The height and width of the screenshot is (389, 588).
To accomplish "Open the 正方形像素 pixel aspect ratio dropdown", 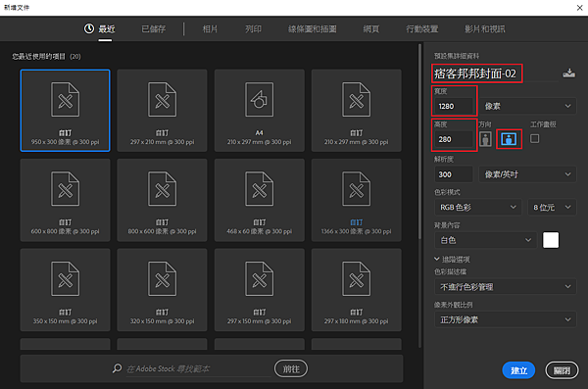I will pos(506,320).
